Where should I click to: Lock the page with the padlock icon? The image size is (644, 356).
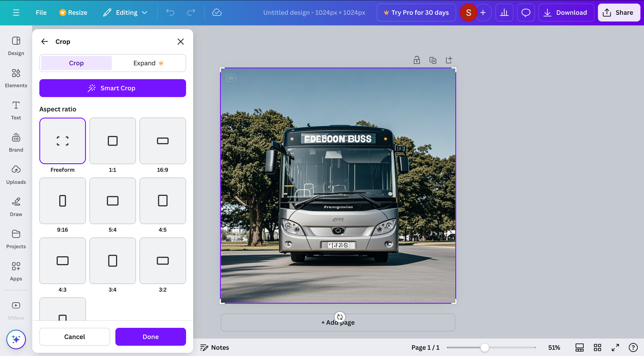tap(417, 60)
